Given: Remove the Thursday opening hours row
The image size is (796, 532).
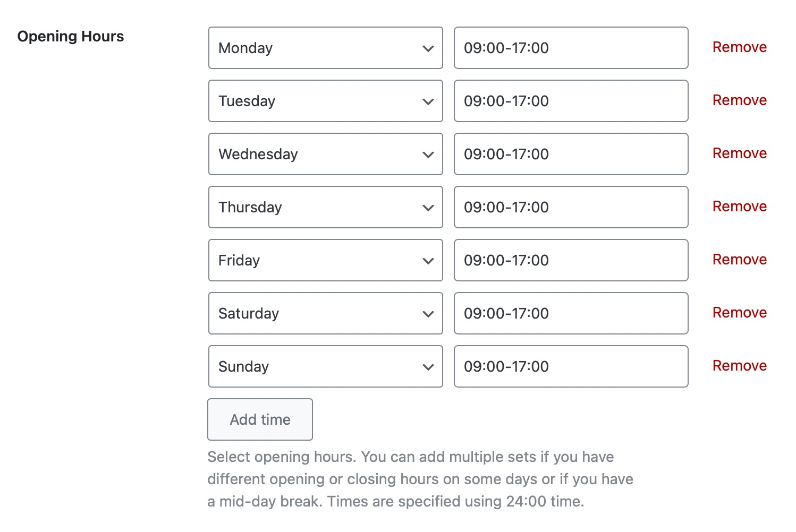Looking at the screenshot, I should [739, 207].
